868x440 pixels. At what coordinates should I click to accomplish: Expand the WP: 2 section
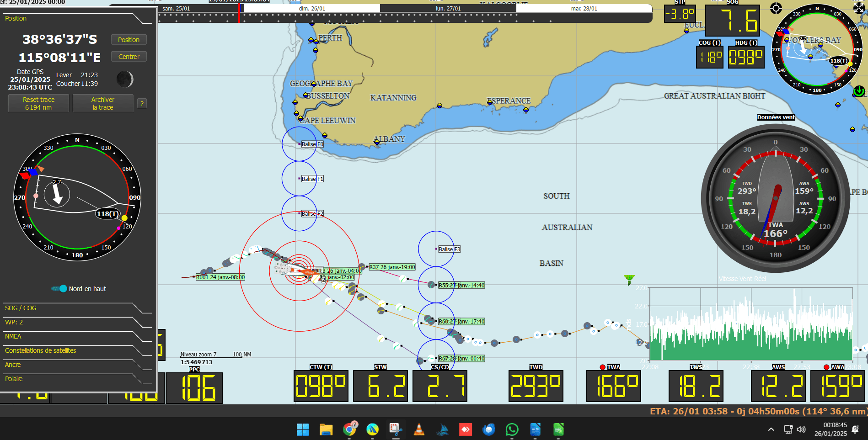78,322
